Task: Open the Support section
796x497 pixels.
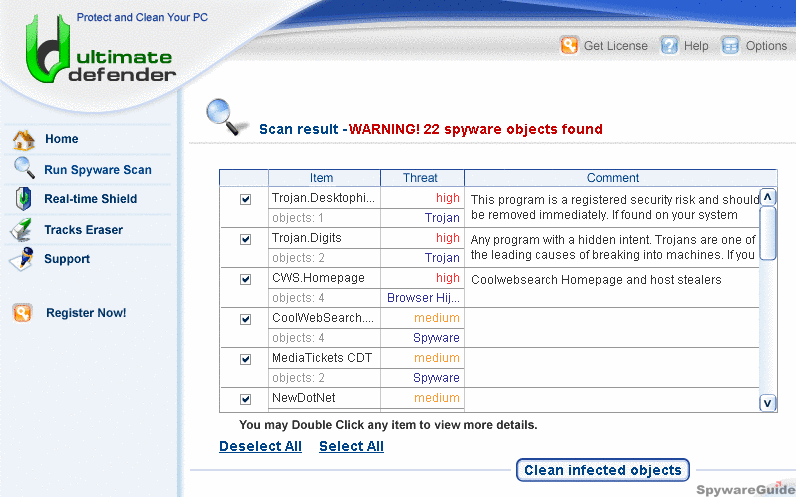Action: click(67, 259)
